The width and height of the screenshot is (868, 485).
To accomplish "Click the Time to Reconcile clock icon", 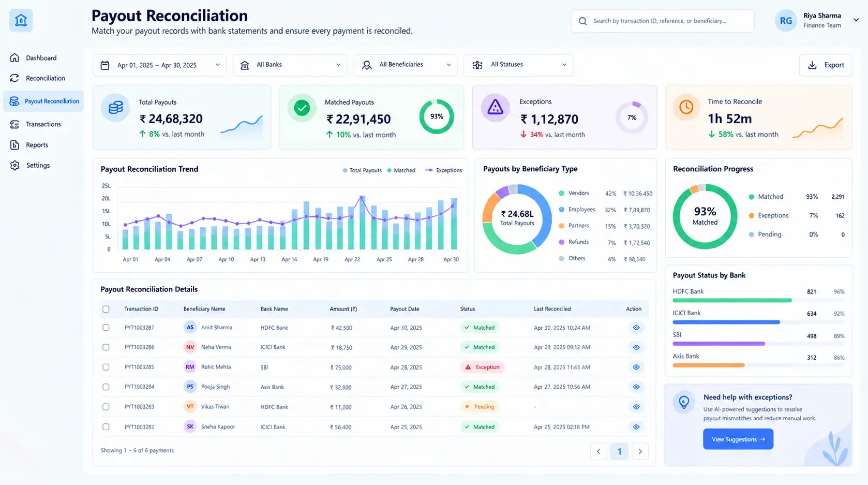I will point(686,107).
